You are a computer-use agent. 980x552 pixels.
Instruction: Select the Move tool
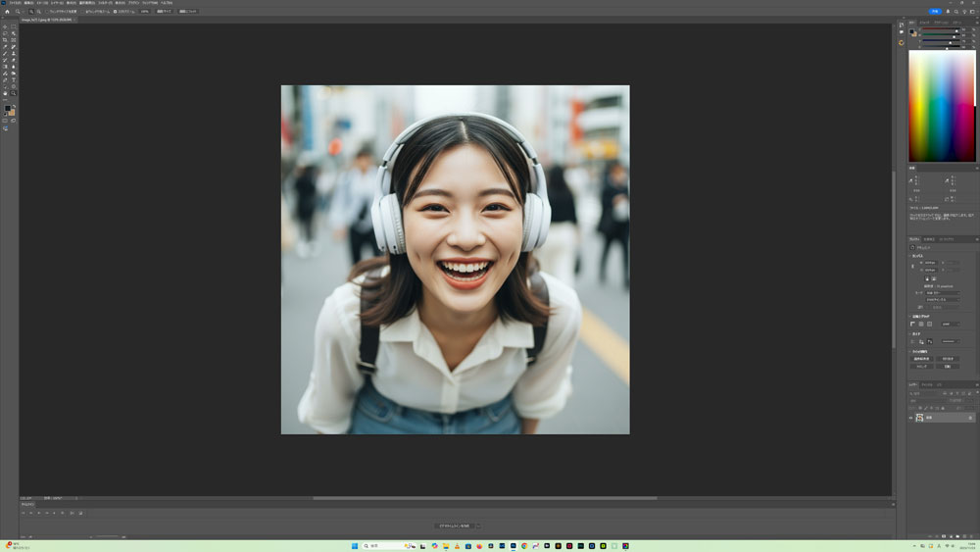point(5,26)
